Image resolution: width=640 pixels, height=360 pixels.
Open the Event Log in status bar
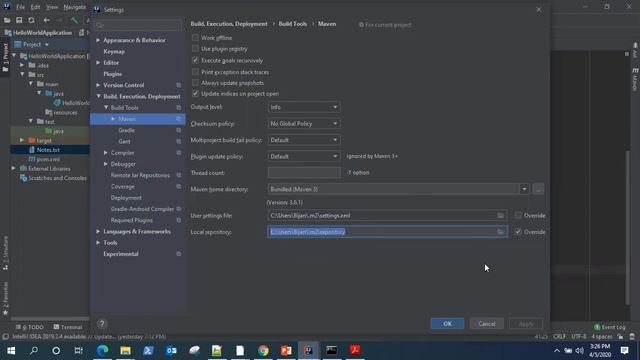(610, 327)
